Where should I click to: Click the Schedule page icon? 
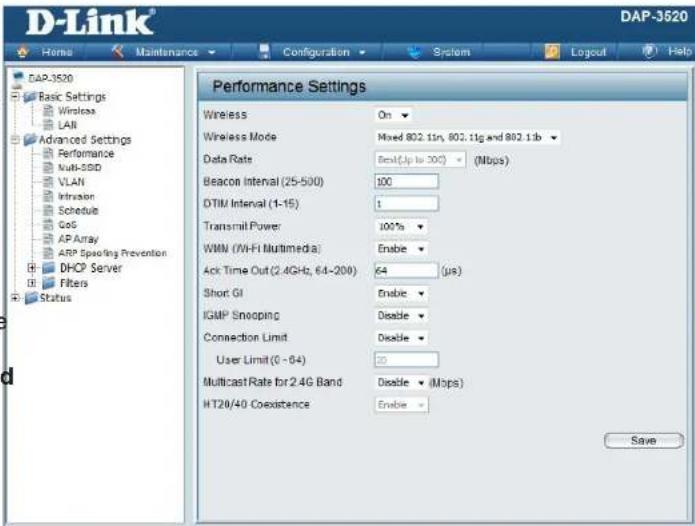point(48,210)
